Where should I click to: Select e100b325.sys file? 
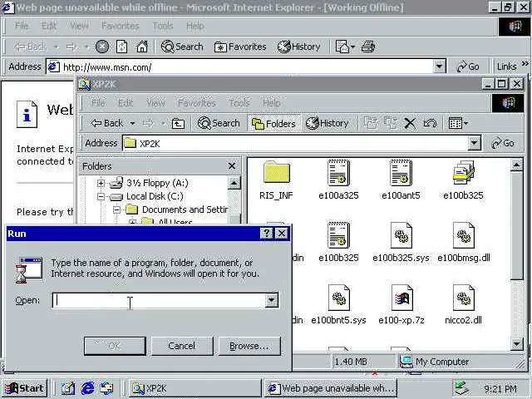point(401,242)
